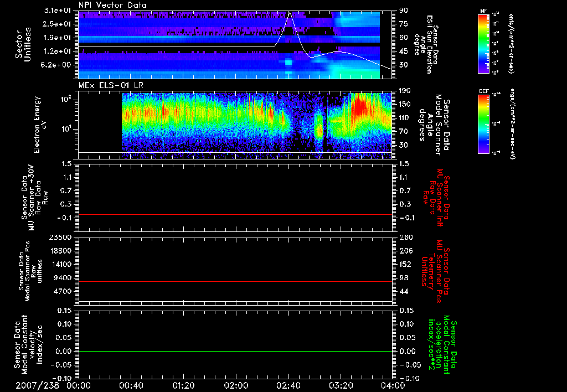567x392 pixels.
Task: Click the DEF color scale bar
Action: coord(484,124)
